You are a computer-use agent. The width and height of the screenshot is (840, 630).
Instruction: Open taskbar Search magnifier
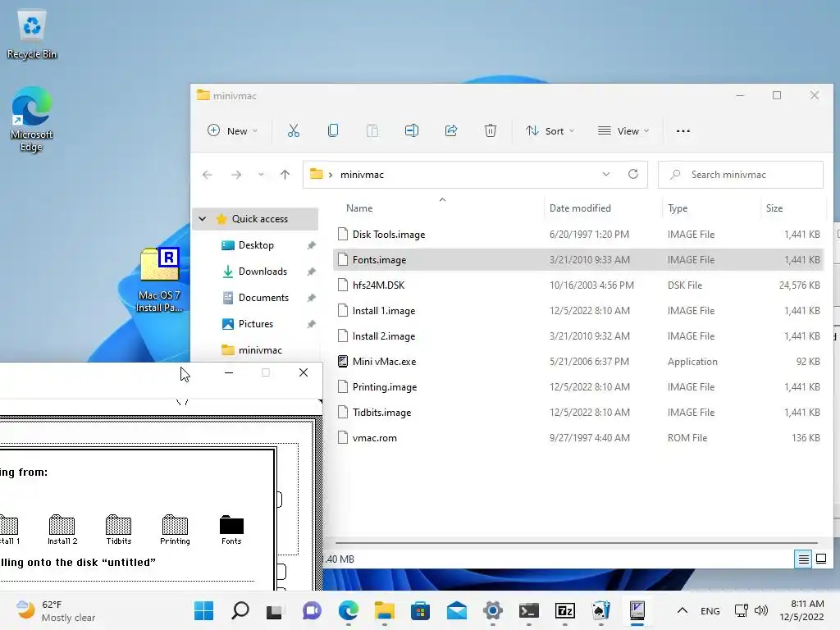[240, 610]
